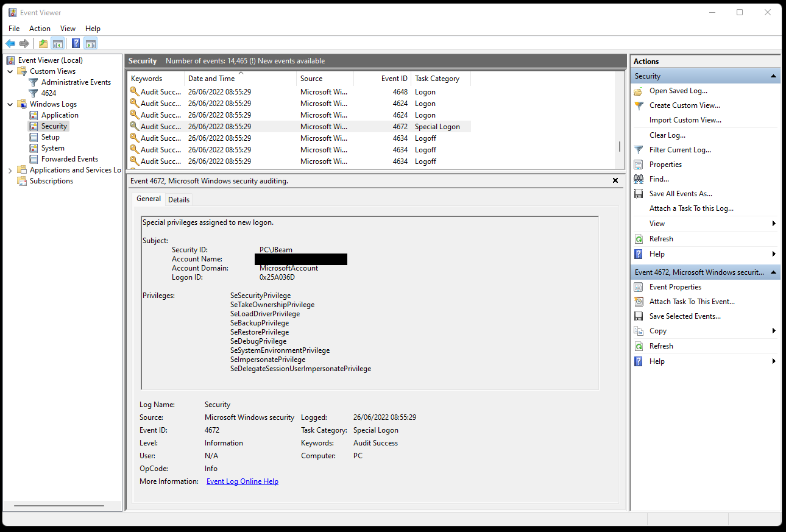
Task: Click the Up one level folder icon
Action: pos(43,43)
